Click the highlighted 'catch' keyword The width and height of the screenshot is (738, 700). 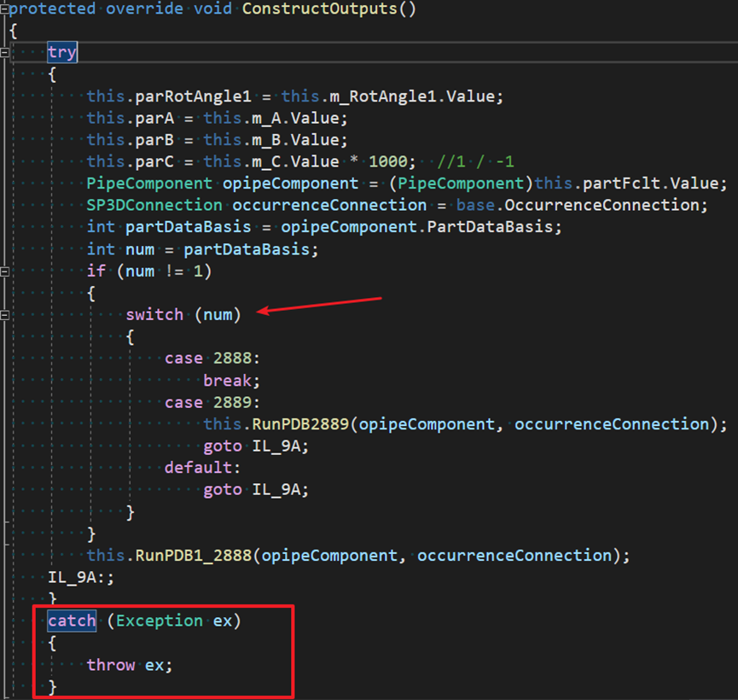[72, 621]
